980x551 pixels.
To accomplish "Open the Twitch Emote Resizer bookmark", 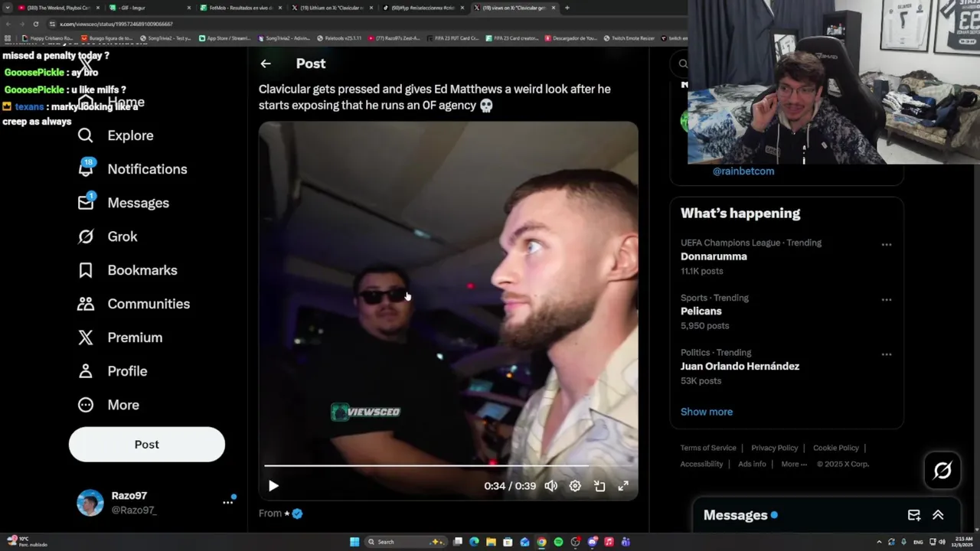I will point(629,38).
